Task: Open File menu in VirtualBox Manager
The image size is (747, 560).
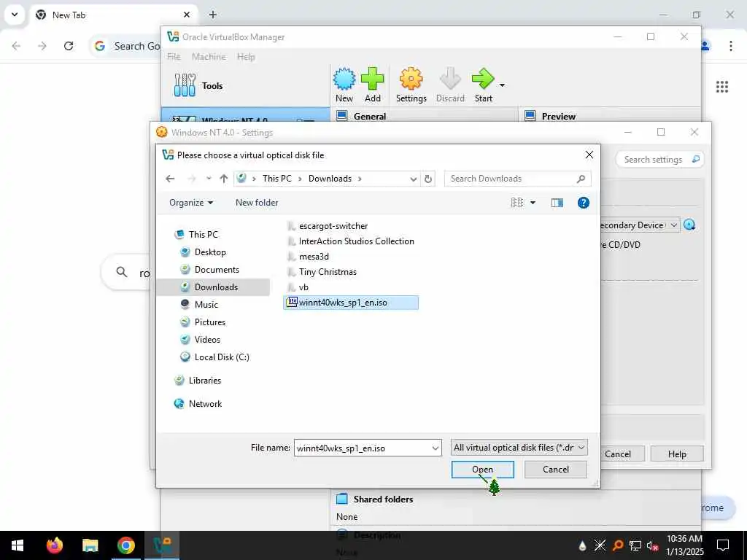Action: [x=174, y=57]
